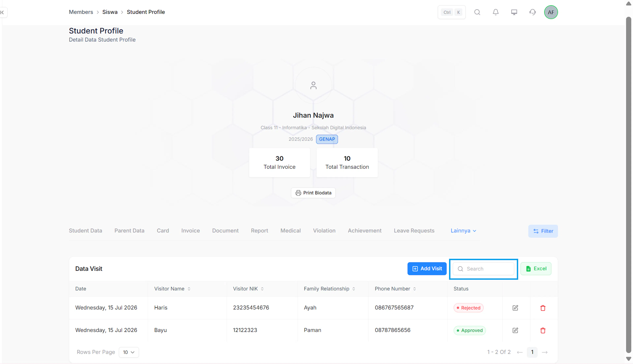The image size is (633, 364).
Task: Open the Leave Requests tab
Action: point(414,231)
